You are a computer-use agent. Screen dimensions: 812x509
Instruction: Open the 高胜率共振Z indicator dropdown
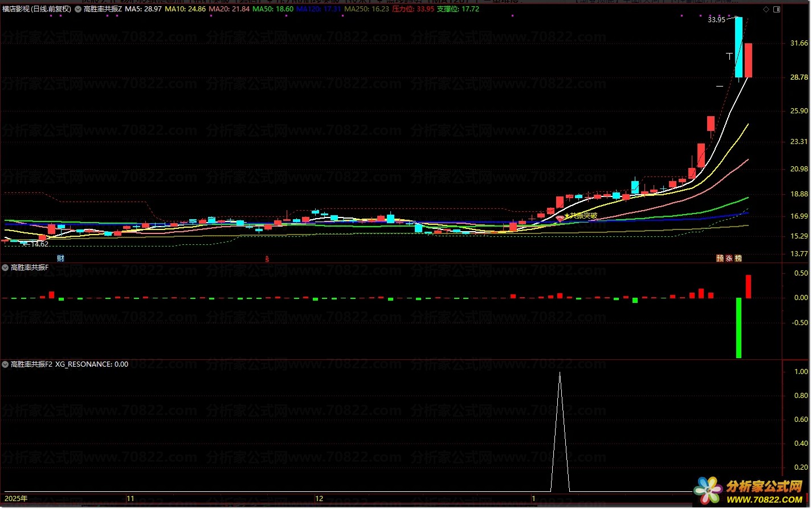point(78,9)
